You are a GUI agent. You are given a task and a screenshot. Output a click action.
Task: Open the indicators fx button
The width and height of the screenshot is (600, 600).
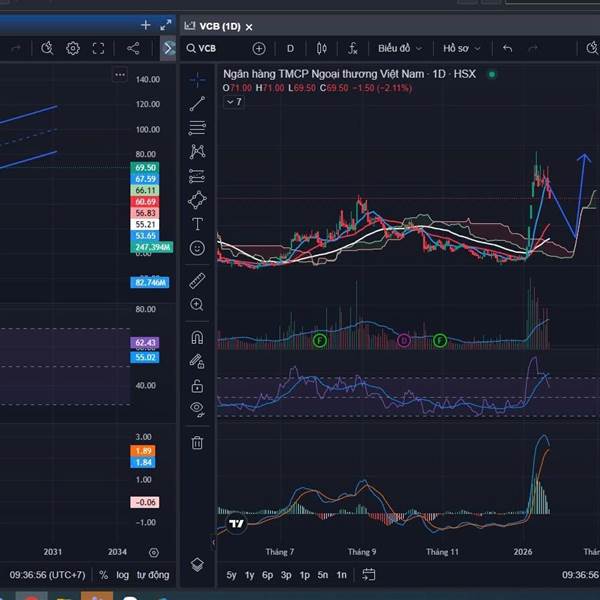point(353,48)
